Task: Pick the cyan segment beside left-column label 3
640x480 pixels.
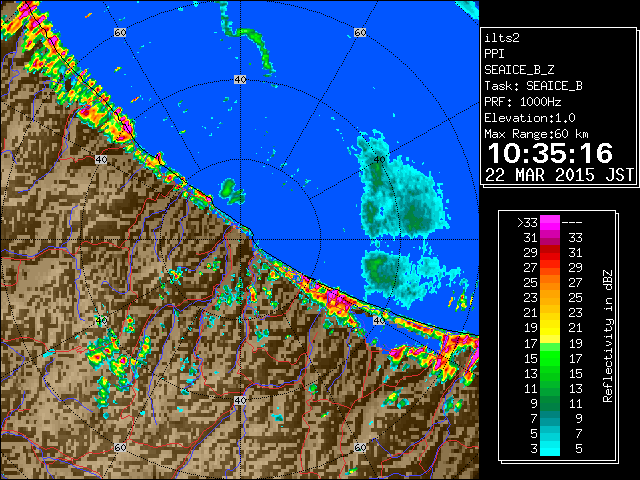Action: (x=550, y=448)
